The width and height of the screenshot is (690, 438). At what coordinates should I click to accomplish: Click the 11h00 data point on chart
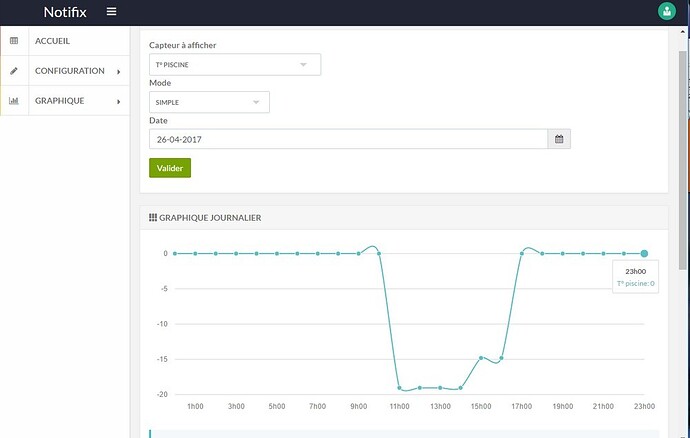(400, 388)
